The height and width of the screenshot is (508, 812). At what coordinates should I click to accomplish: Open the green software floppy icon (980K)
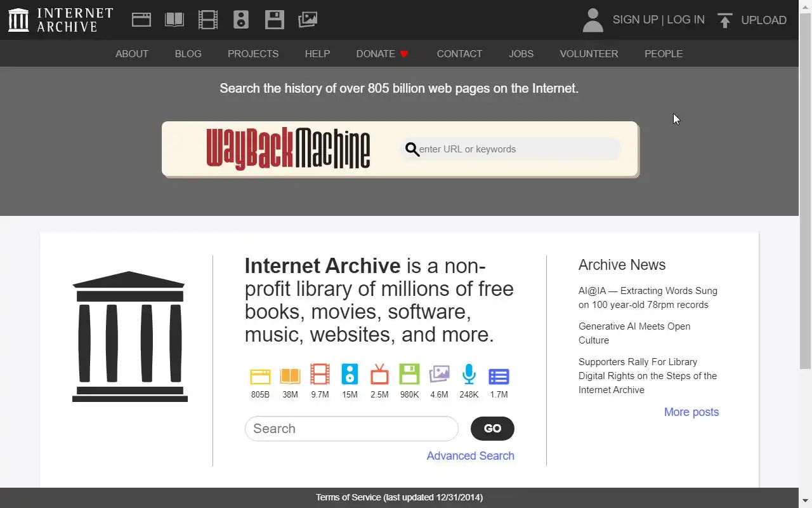[x=409, y=374]
